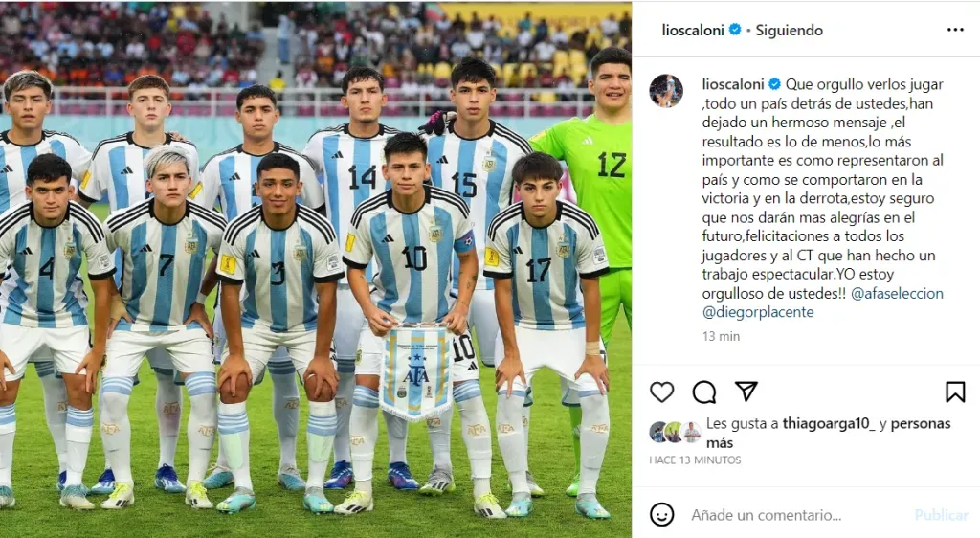The height and width of the screenshot is (538, 980).
Task: Open the three-dot more options menu
Action: pyautogui.click(x=955, y=30)
